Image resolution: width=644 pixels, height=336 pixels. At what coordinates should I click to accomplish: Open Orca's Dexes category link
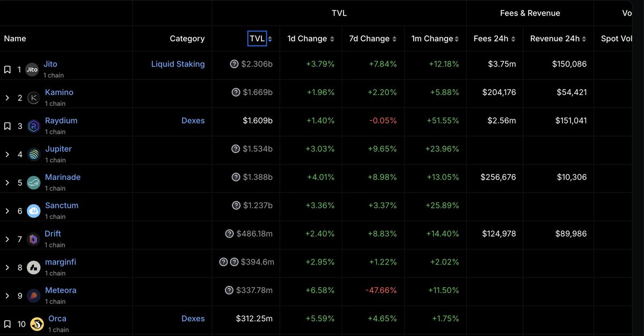pyautogui.click(x=193, y=318)
